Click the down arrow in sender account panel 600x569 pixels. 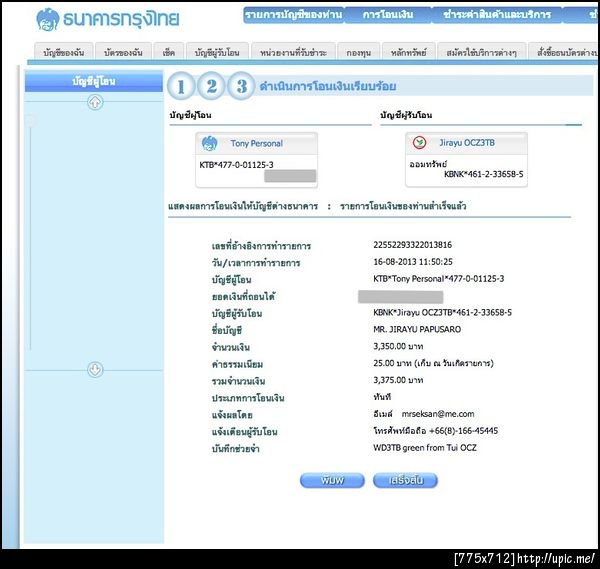[95, 370]
